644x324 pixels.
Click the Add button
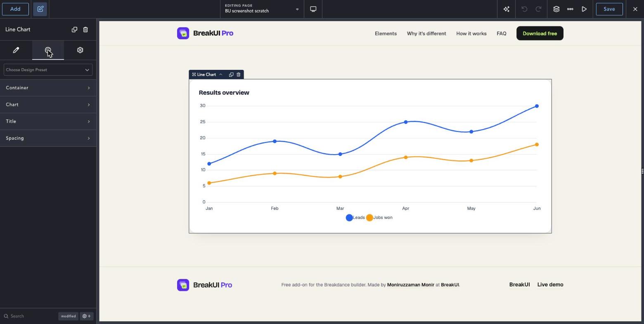(15, 9)
